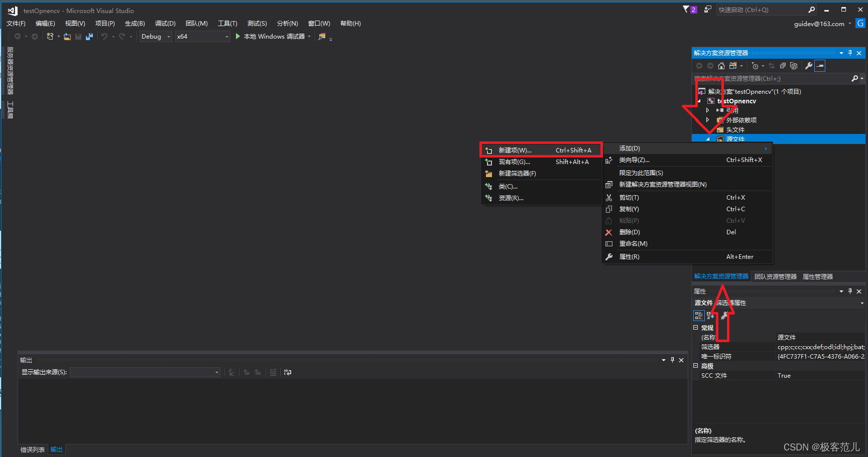The height and width of the screenshot is (457, 868).
Task: Toggle the pushpin auto-hide on the Output panel
Action: coord(672,360)
